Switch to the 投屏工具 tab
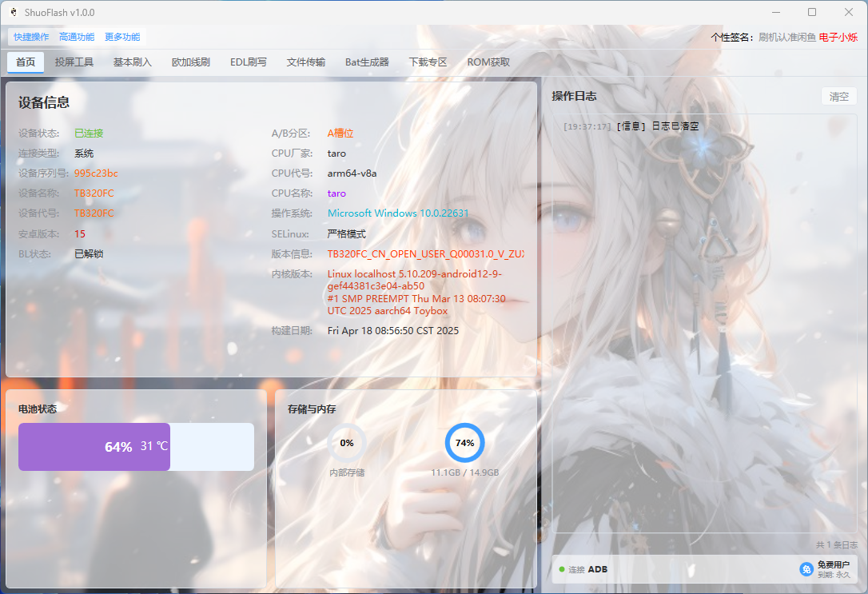Image resolution: width=868 pixels, height=594 pixels. coord(74,62)
